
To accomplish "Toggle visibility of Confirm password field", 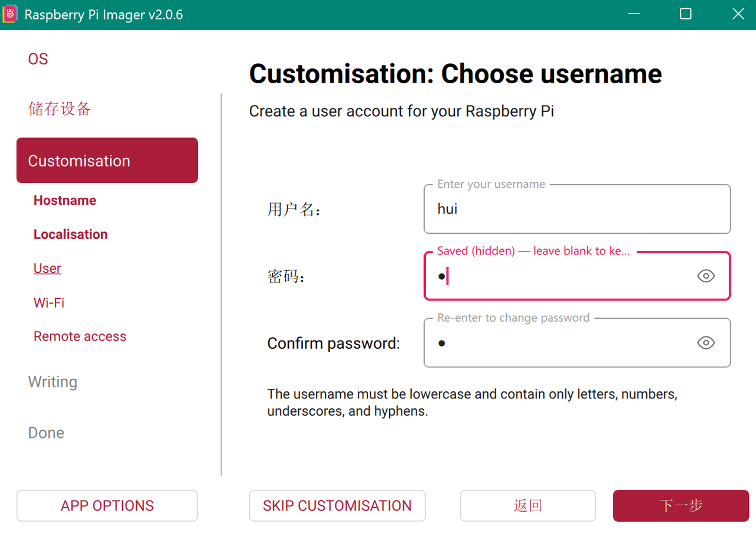I will click(x=706, y=343).
